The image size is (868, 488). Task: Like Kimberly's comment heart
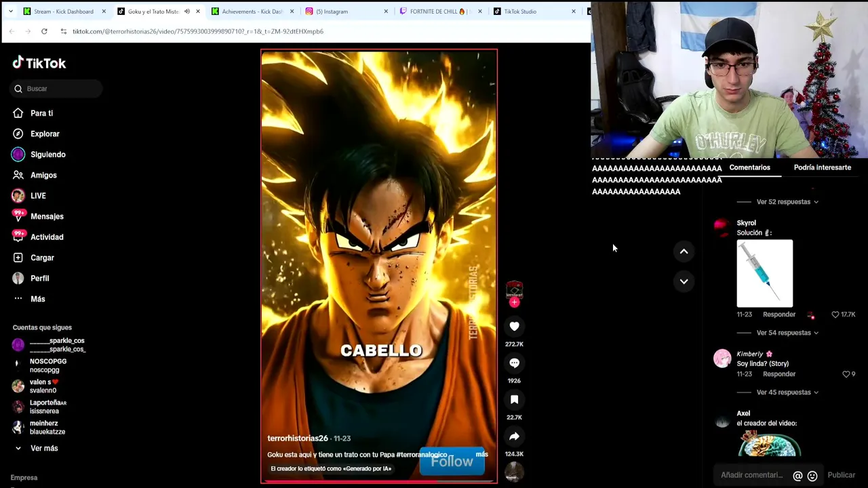pyautogui.click(x=846, y=374)
